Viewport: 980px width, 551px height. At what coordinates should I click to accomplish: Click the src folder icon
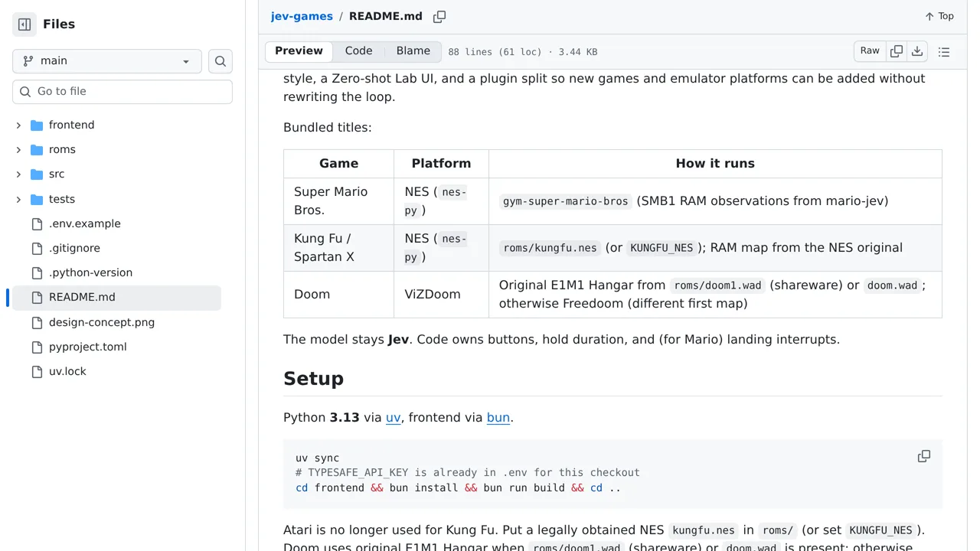coord(37,174)
